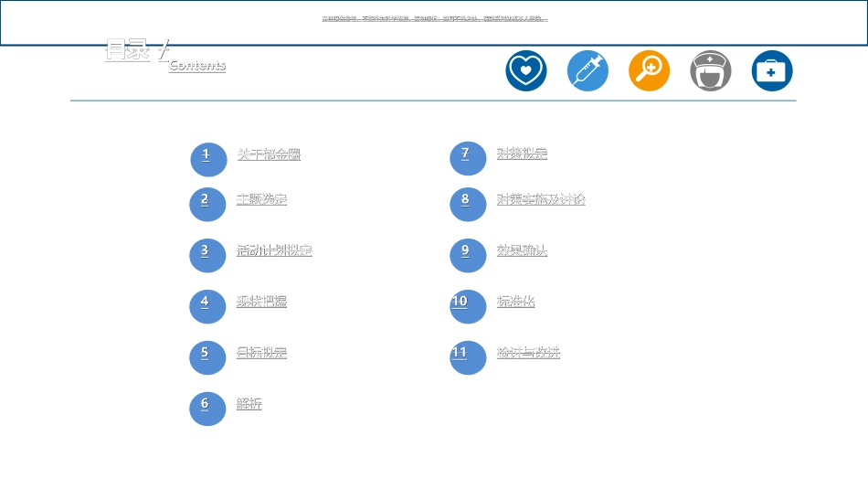The width and height of the screenshot is (868, 489).
Task: Click the blue circle numbered 9
Action: [468, 255]
